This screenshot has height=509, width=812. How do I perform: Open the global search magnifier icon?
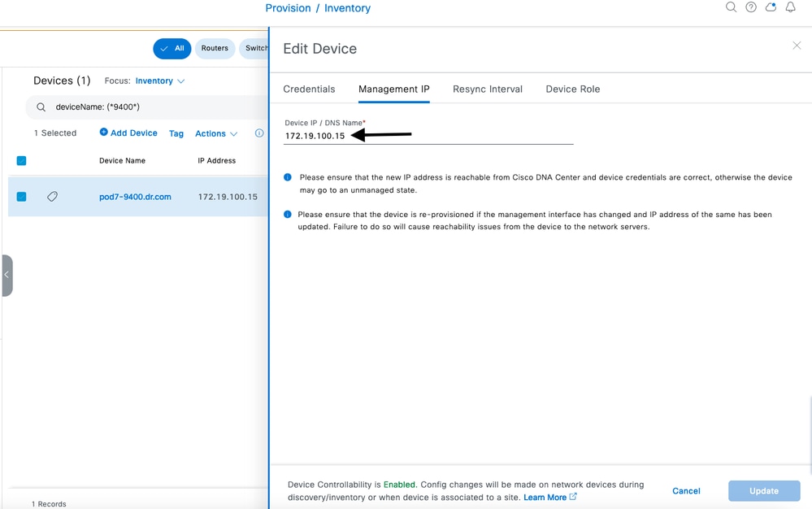(x=731, y=7)
